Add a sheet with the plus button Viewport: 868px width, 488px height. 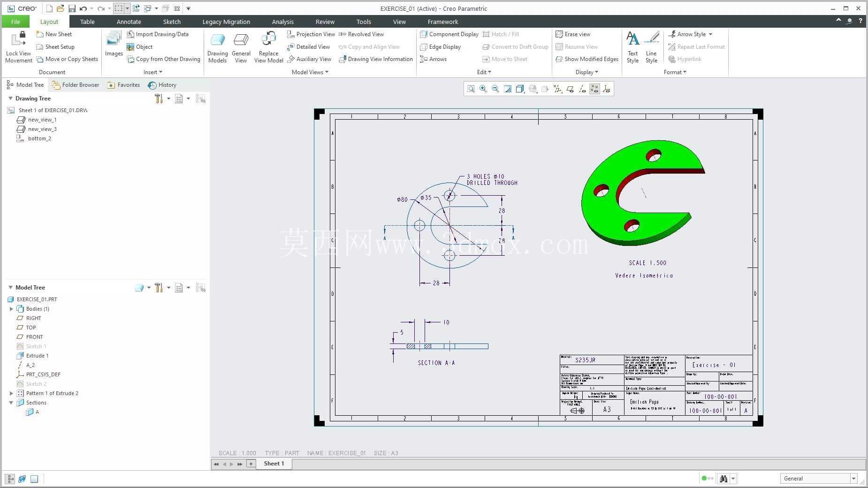pyautogui.click(x=251, y=464)
